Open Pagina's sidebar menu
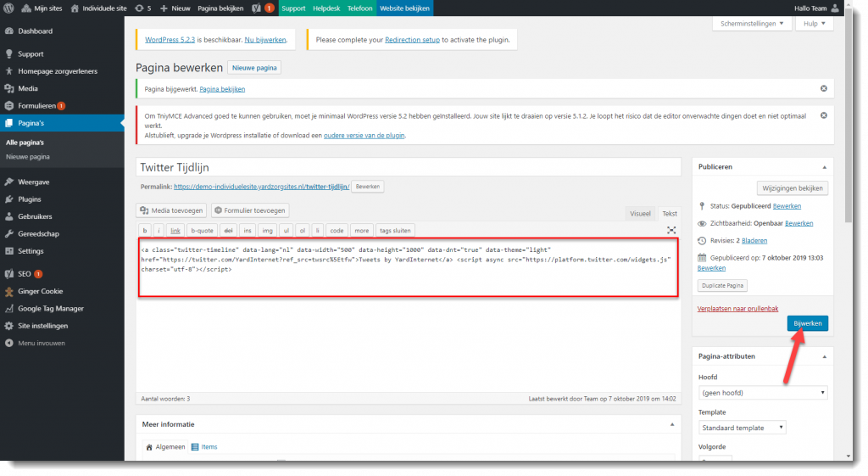The image size is (868, 476). point(62,123)
